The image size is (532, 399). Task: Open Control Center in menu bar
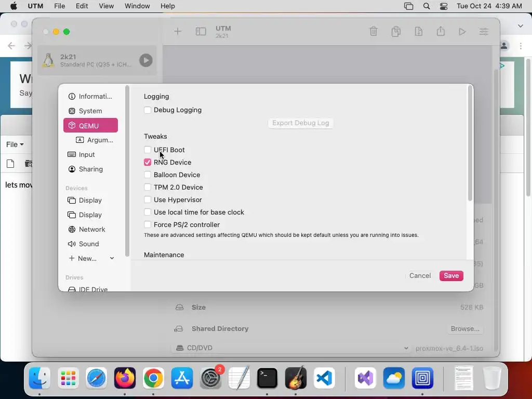pos(444,6)
